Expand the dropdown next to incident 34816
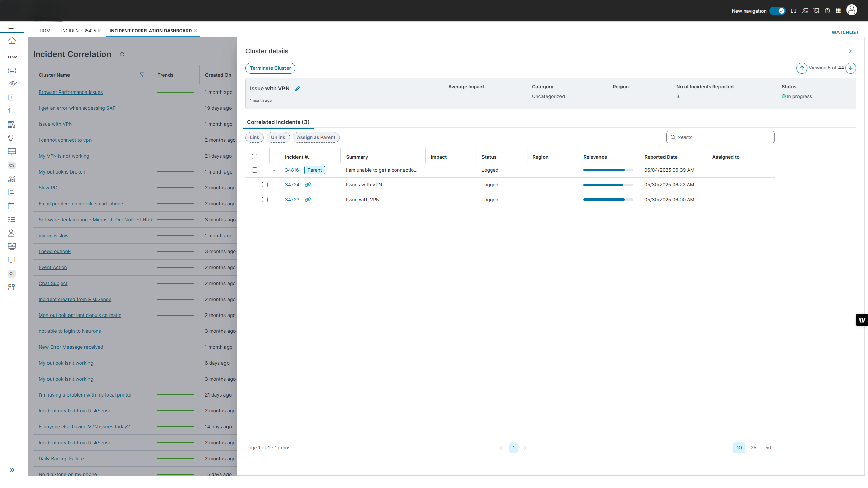The width and height of the screenshot is (868, 488). (x=274, y=170)
